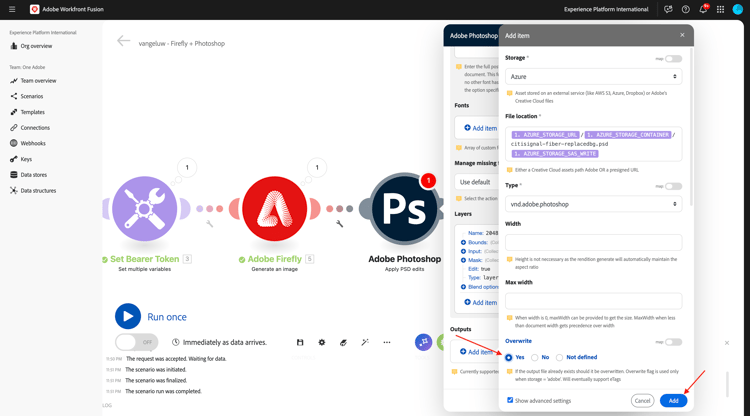
Task: Click the Add button in Add item dialog
Action: (x=673, y=401)
